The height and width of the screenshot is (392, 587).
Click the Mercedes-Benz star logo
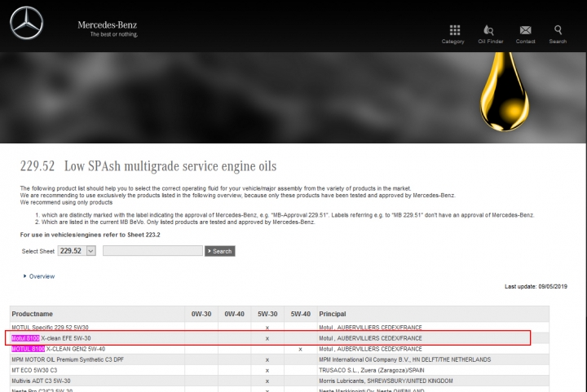26,23
